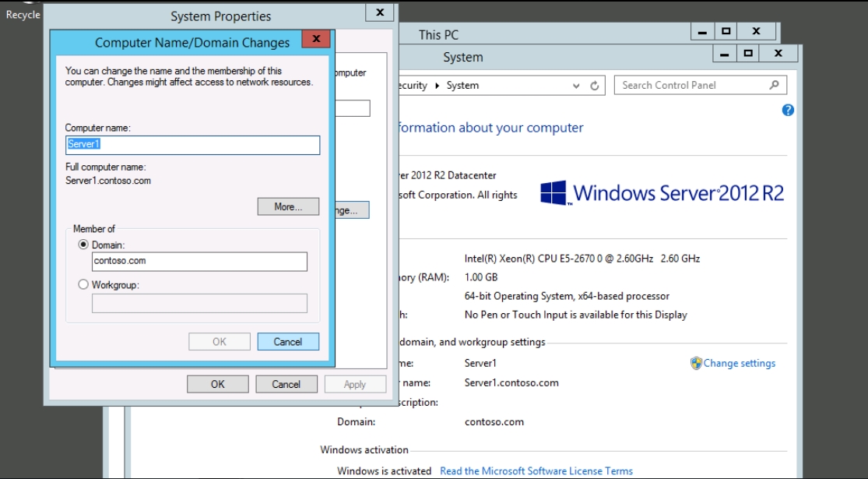Screen dimensions: 868x479
Task: Open the Recycle Bin on the desktop
Action: 23,11
